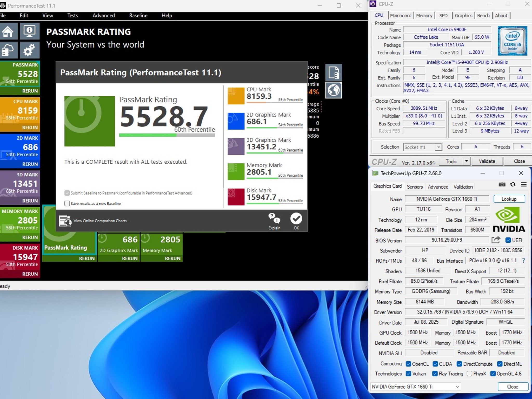Click the globe world comparison icon
The image size is (532, 399).
tap(334, 90)
